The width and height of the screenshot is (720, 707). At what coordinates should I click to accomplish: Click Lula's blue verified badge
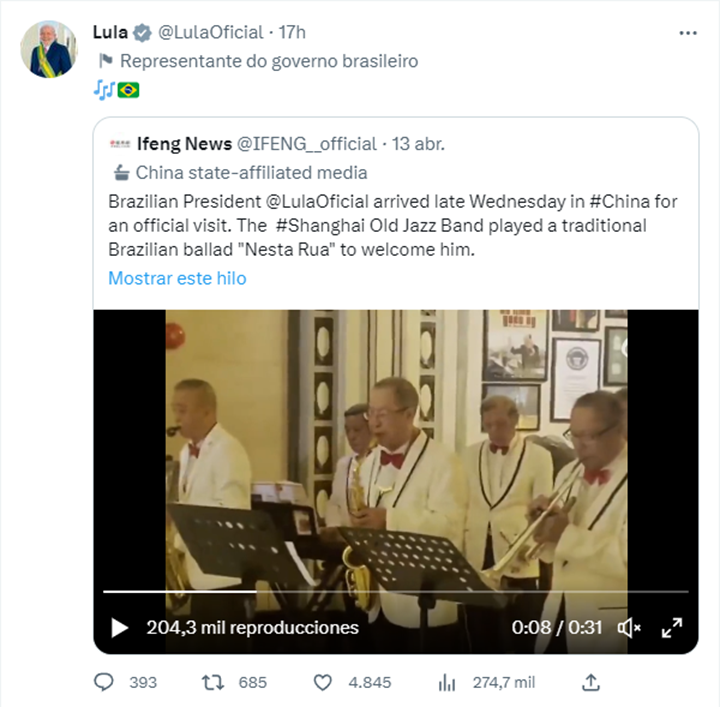pos(143,32)
